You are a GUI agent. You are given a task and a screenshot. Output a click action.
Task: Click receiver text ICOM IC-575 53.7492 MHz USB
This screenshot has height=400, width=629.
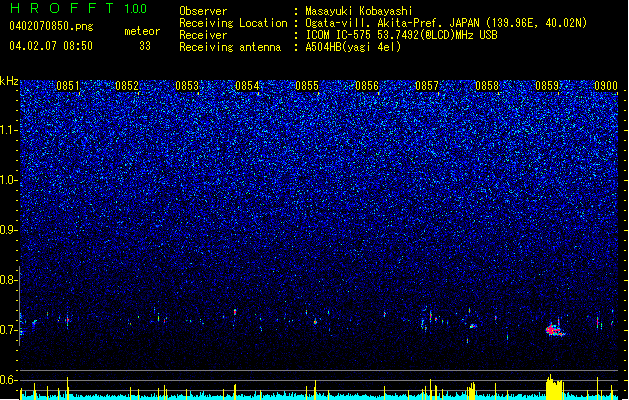401,35
